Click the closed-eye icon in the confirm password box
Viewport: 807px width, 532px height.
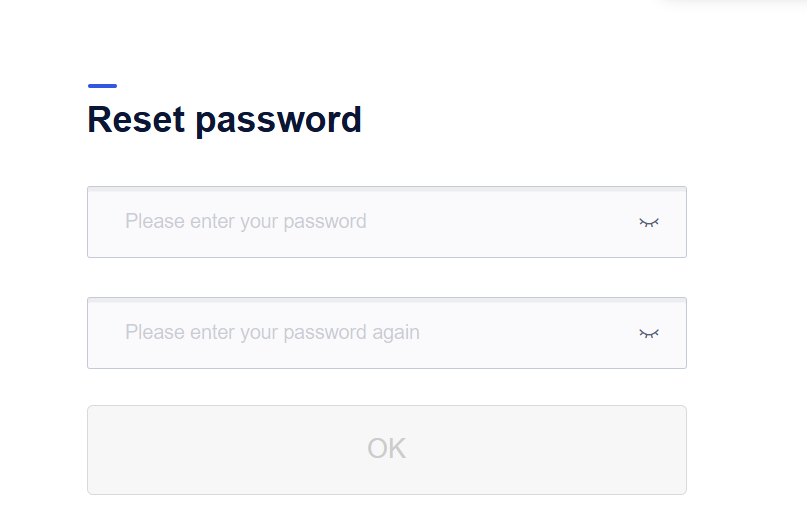tap(649, 333)
